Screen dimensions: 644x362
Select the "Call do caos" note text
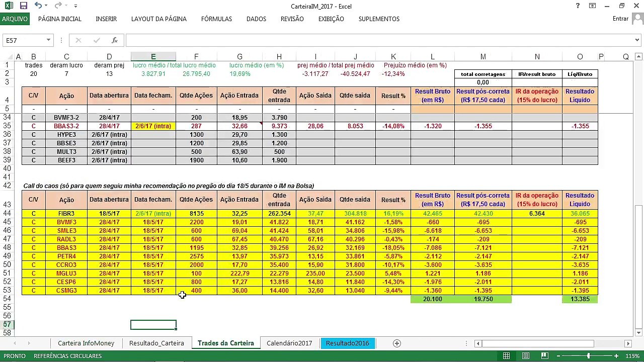(169, 186)
